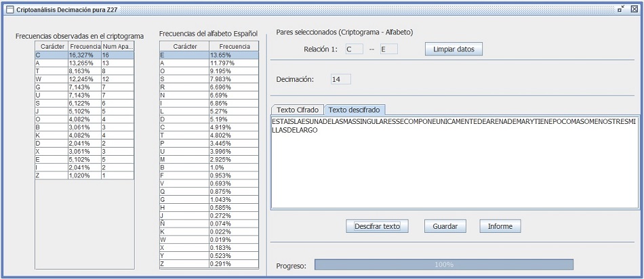Save the result with the Guardar button

click(x=445, y=226)
